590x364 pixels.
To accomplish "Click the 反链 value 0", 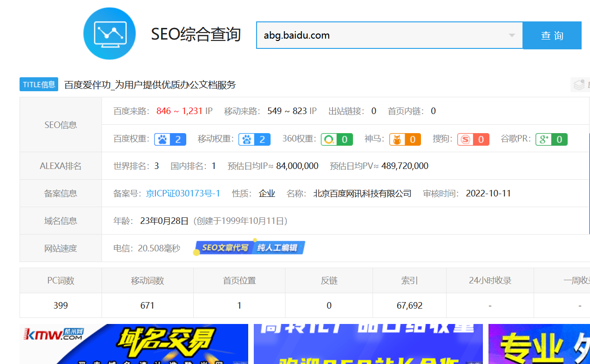I will point(329,305).
